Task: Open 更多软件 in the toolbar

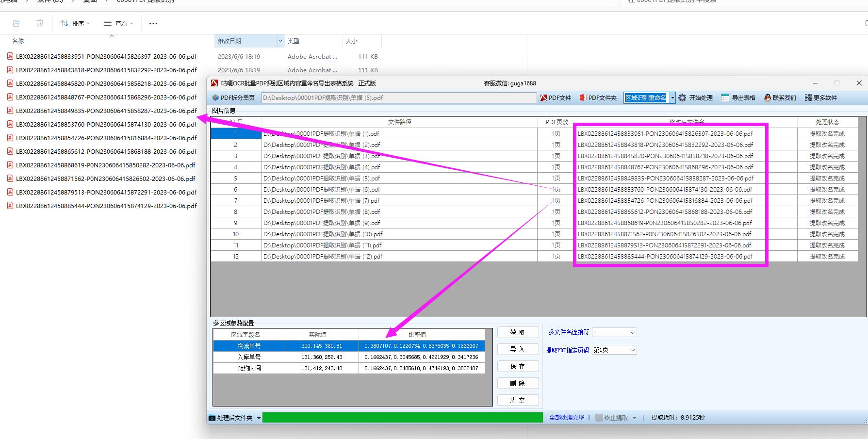Action: tap(821, 98)
